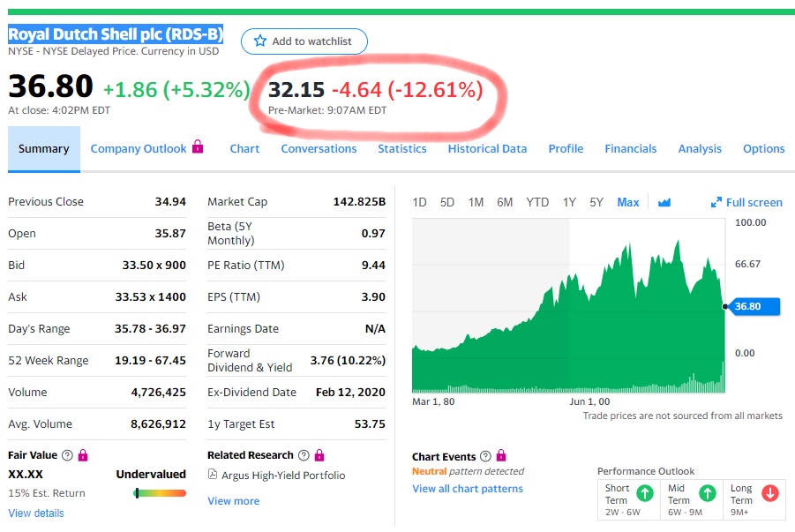Click the help icon beside Related Research
The height and width of the screenshot is (532, 795).
pyautogui.click(x=304, y=455)
